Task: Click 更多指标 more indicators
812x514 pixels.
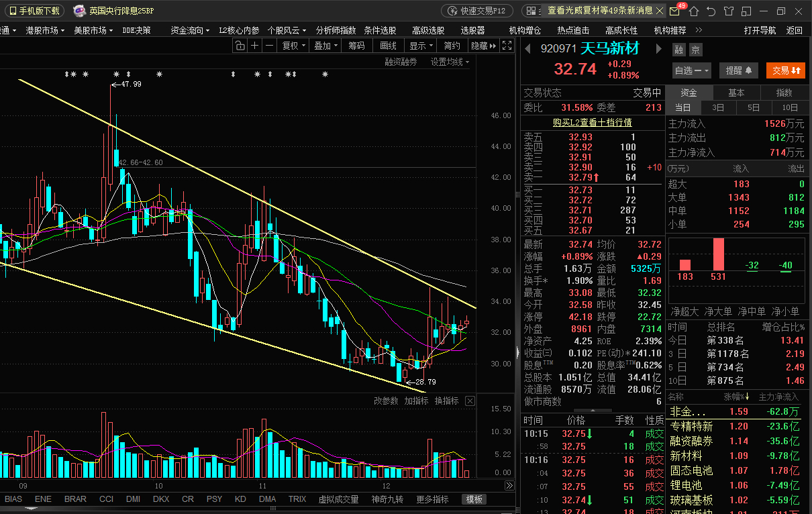Action: (x=432, y=499)
